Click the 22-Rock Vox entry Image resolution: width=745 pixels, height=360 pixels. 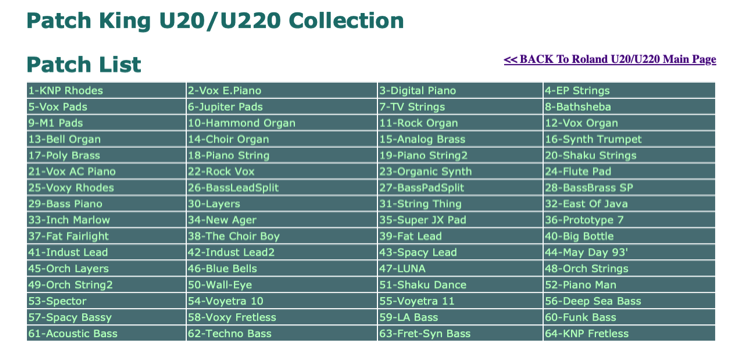(282, 171)
